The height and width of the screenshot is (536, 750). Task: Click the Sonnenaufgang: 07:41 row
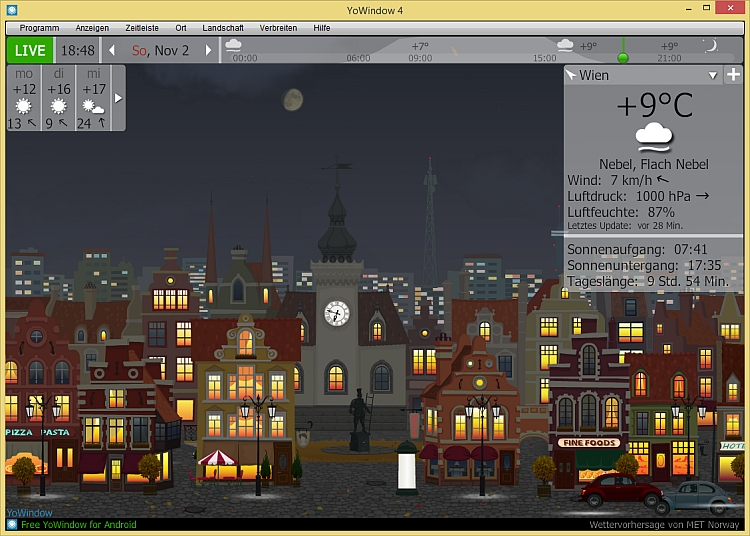[637, 250]
